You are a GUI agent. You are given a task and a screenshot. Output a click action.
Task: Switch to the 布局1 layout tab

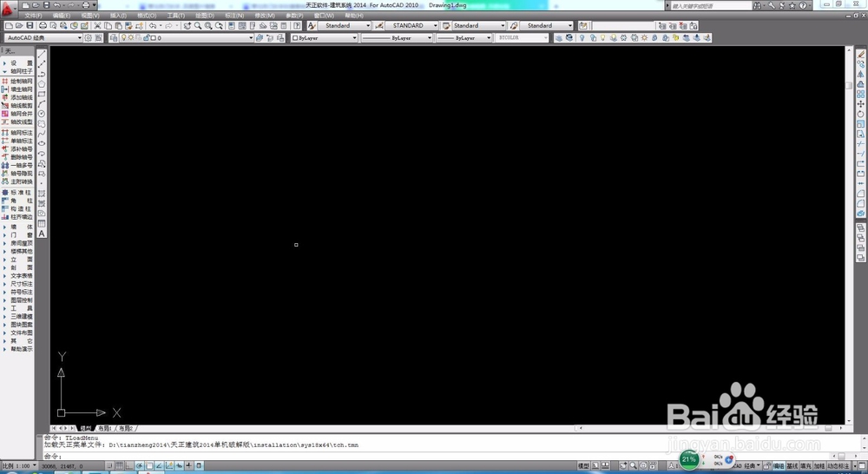pos(105,429)
